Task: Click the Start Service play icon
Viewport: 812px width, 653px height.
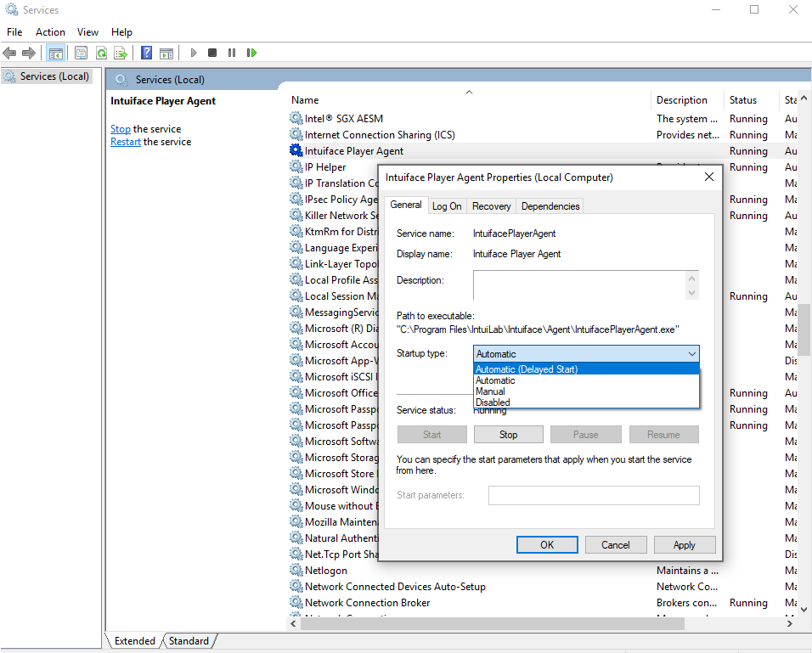Action: click(x=193, y=53)
